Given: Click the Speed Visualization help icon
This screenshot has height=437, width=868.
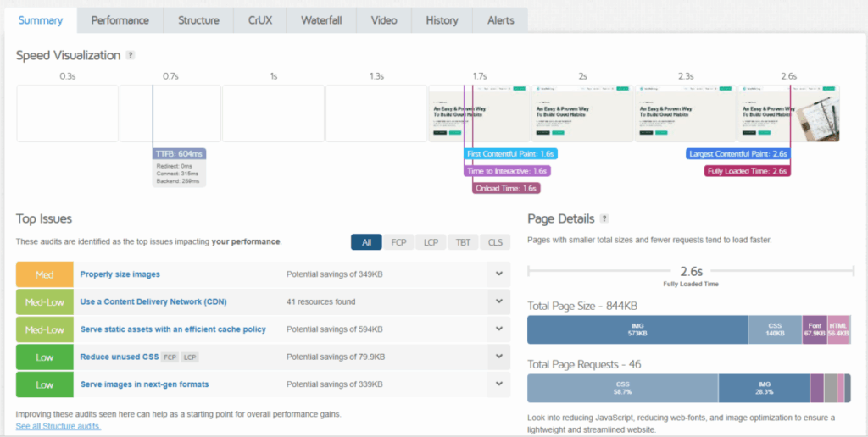Looking at the screenshot, I should pos(131,55).
